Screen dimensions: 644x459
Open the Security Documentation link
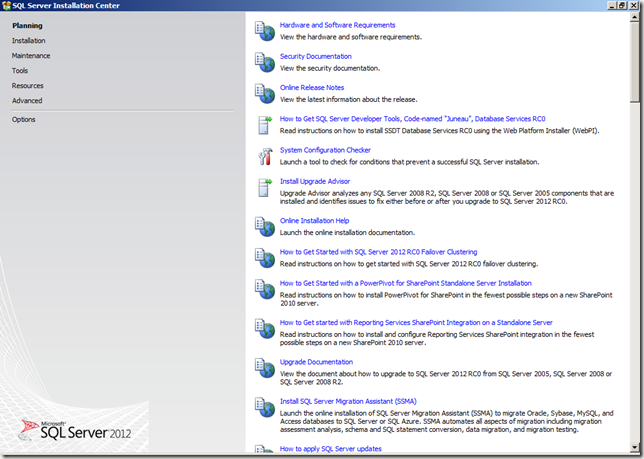pyautogui.click(x=315, y=56)
